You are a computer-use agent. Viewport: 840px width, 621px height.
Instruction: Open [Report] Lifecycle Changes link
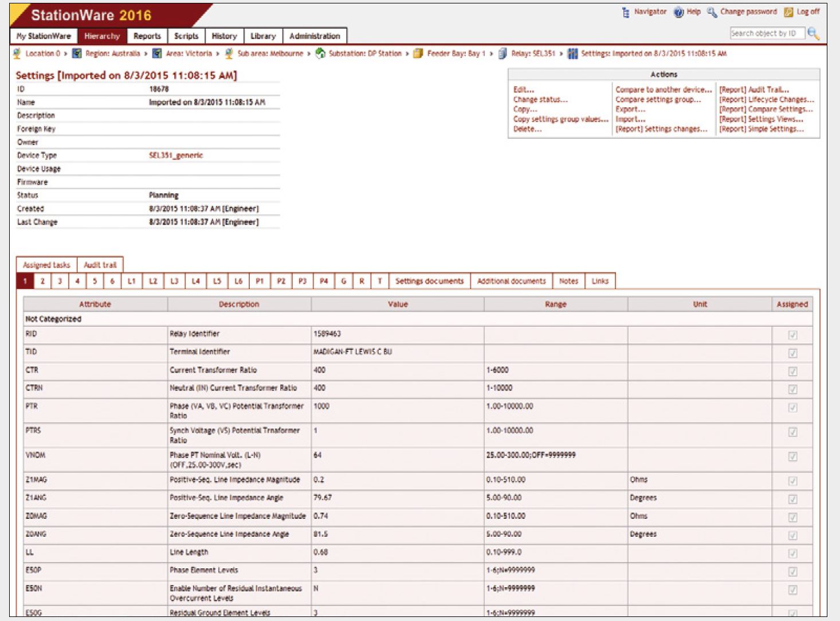point(767,99)
